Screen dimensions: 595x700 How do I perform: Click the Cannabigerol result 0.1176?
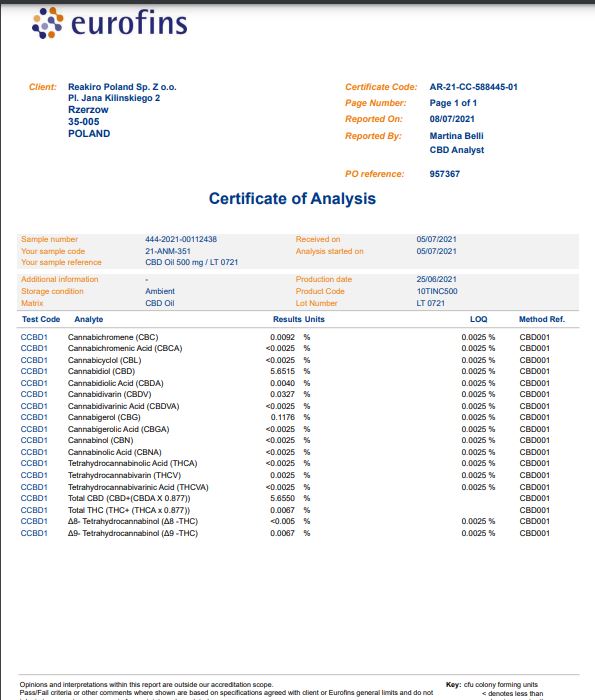click(x=283, y=417)
